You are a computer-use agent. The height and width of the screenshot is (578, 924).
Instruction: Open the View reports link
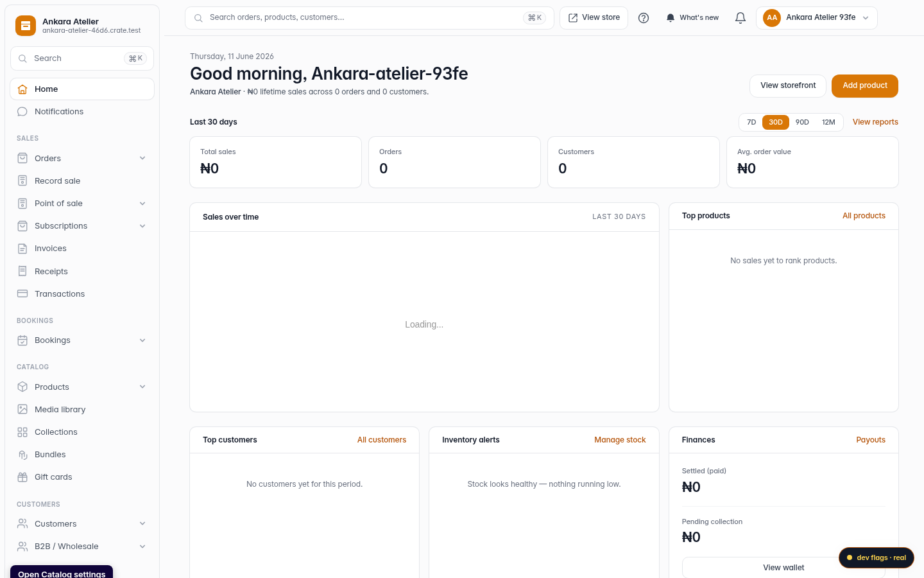coord(875,122)
